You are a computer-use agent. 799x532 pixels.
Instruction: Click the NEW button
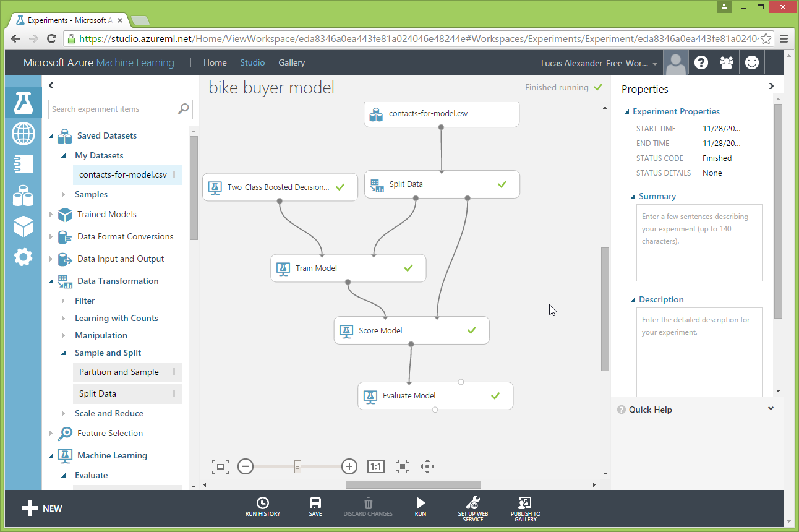42,508
